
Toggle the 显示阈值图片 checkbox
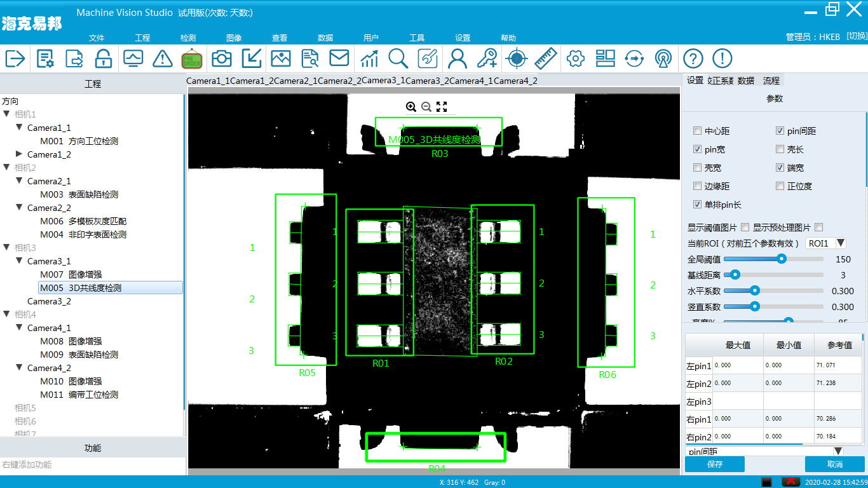pos(745,227)
